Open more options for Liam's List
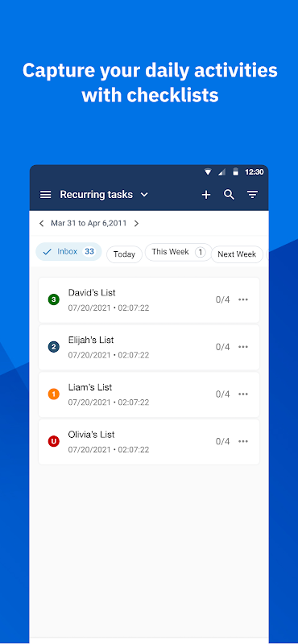 point(243,394)
